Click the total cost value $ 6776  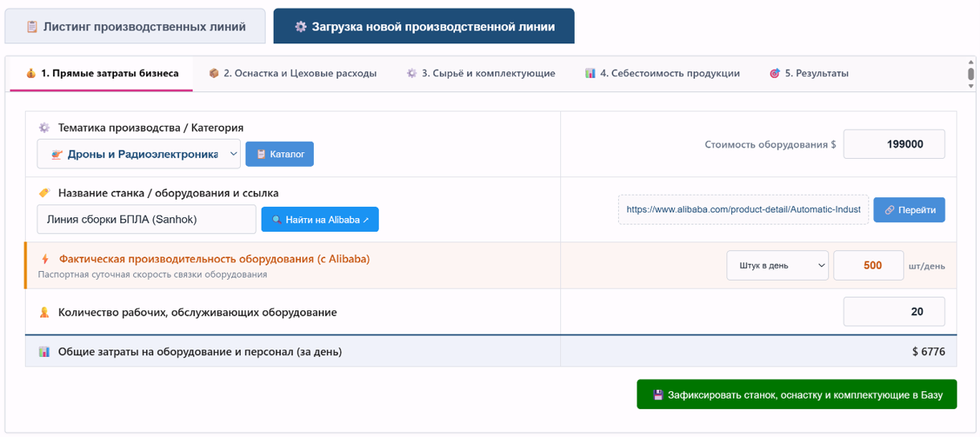tap(928, 351)
